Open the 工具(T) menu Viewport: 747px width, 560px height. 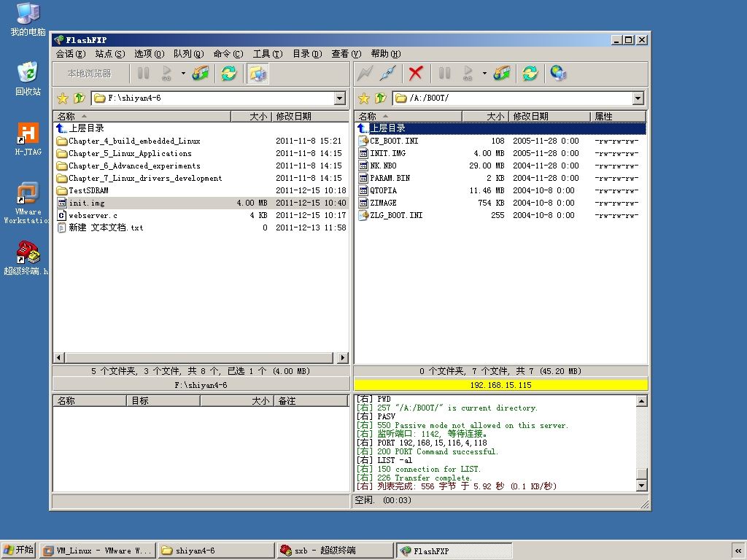pos(268,54)
